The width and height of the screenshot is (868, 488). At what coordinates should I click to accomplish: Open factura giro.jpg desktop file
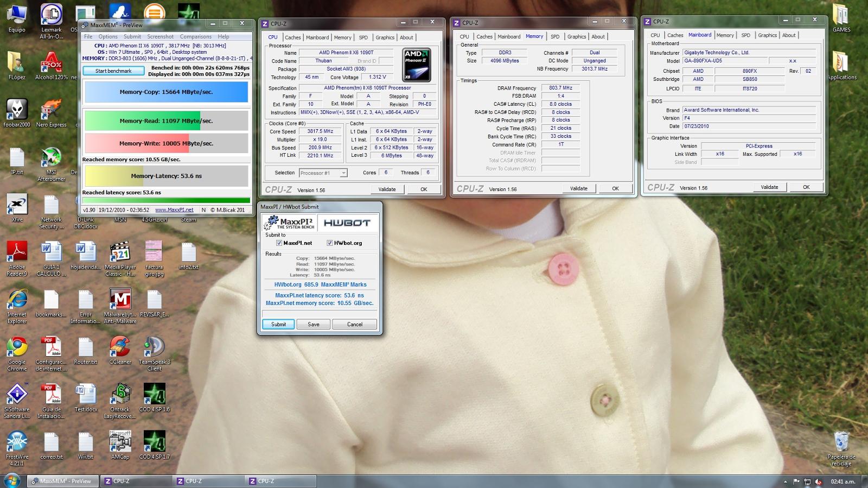pos(154,259)
